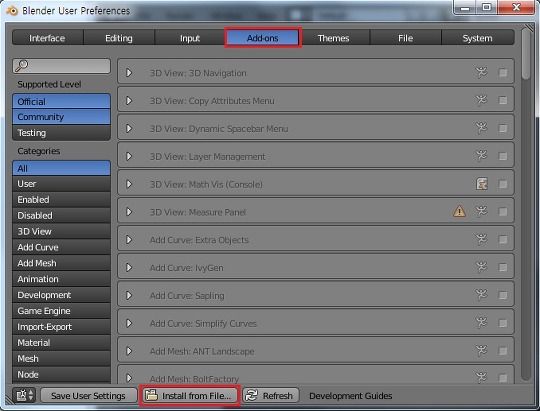
Task: Select the Add Mesh category
Action: [61, 263]
